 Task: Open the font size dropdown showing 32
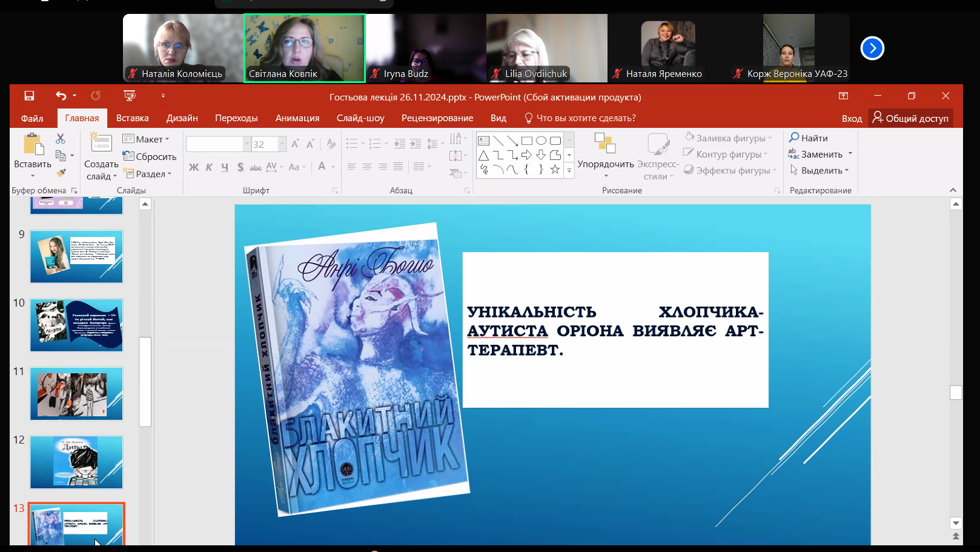(x=282, y=144)
